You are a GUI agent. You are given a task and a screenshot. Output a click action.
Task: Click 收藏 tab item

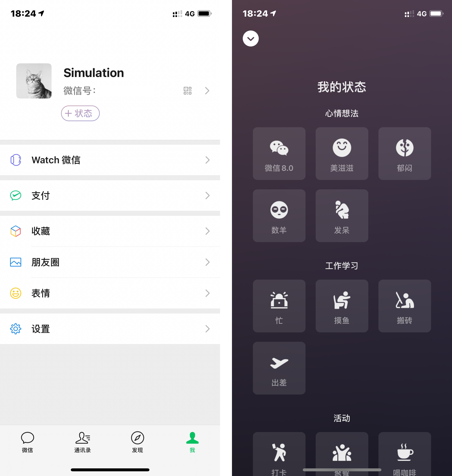[113, 231]
